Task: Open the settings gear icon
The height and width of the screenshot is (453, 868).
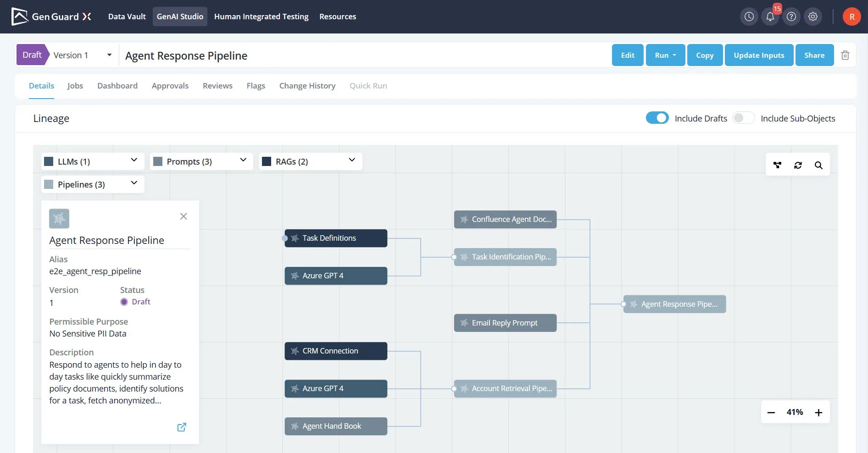Action: click(813, 17)
